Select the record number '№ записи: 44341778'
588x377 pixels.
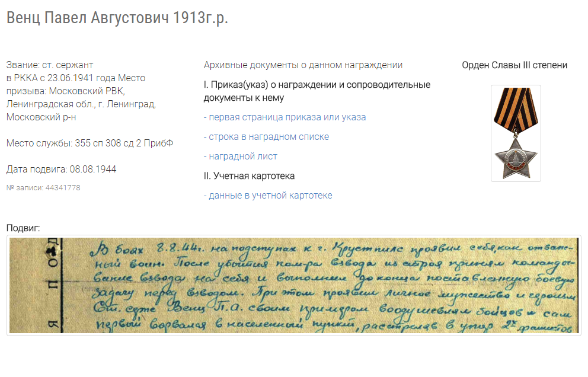[x=43, y=188]
